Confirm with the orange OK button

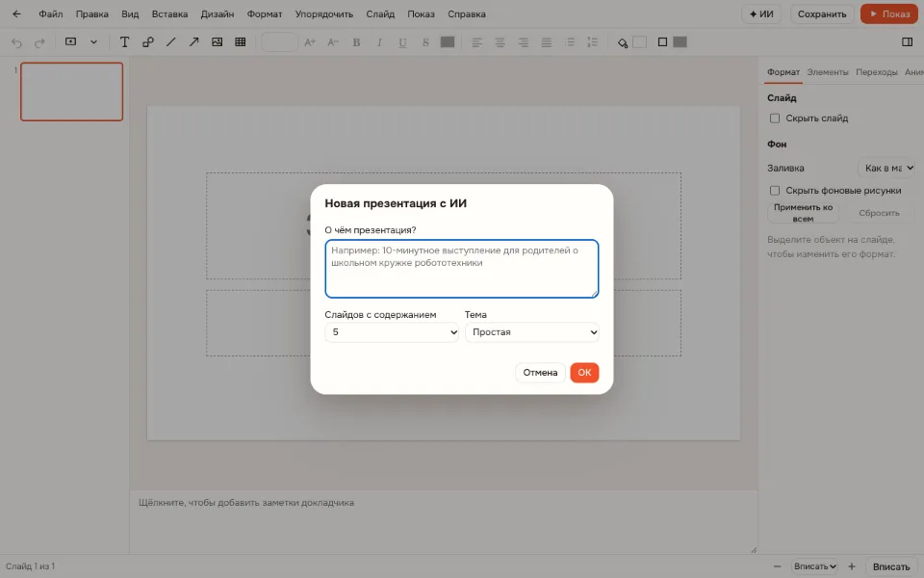(584, 372)
